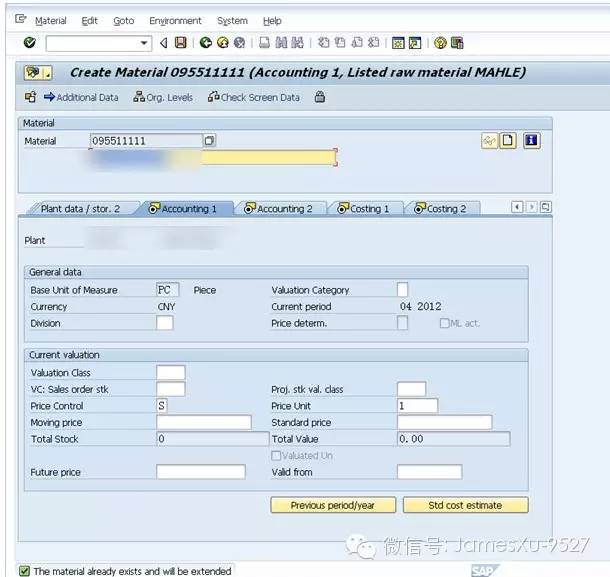610x577 pixels.
Task: Go to Previous Page icon
Action: (x=340, y=42)
